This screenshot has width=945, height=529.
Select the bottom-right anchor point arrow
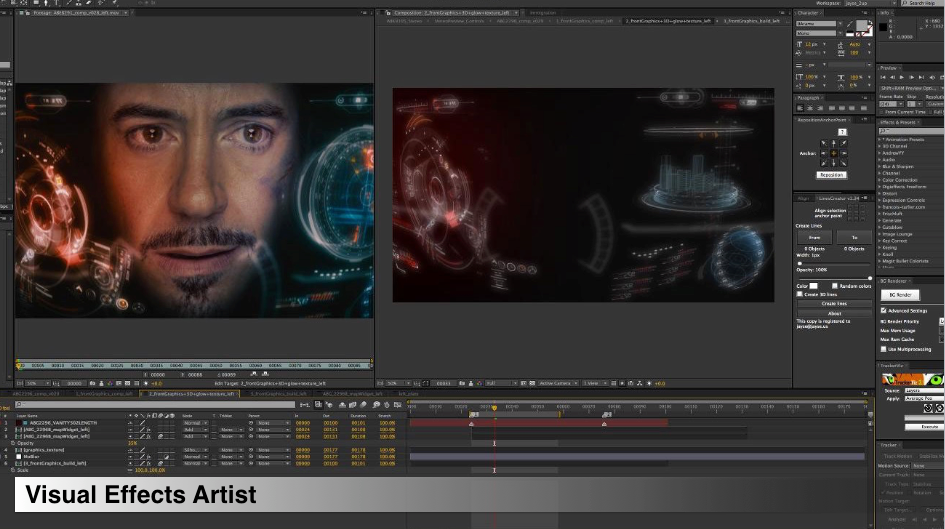(843, 163)
